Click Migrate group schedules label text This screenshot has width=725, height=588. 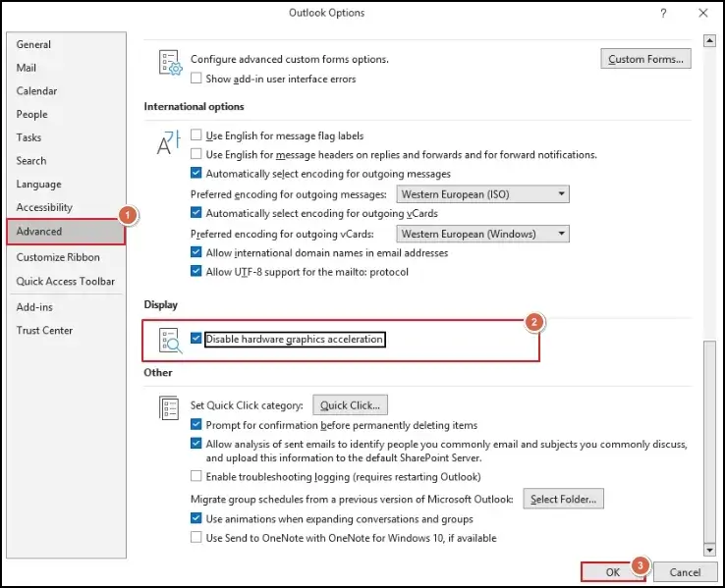tap(352, 499)
